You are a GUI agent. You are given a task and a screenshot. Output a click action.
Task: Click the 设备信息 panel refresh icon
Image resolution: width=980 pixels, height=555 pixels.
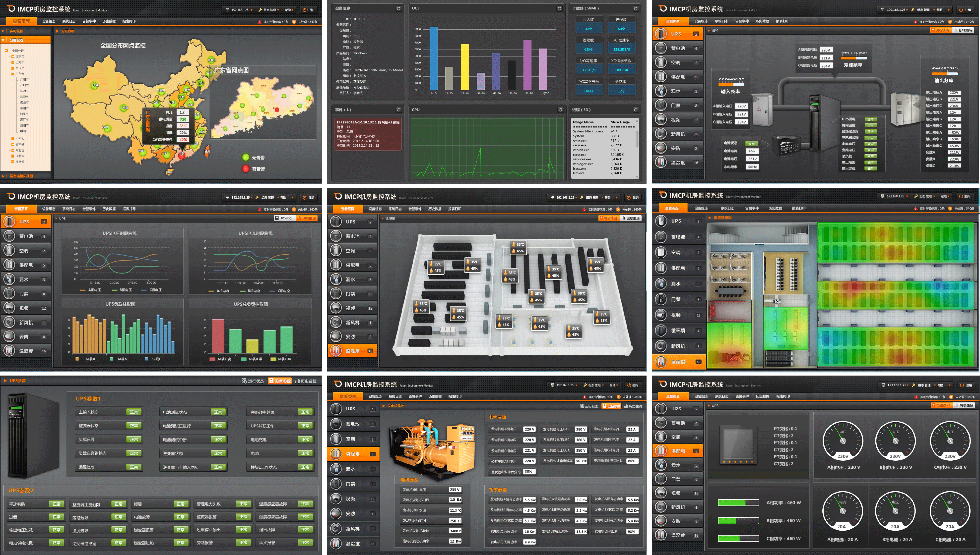click(398, 8)
